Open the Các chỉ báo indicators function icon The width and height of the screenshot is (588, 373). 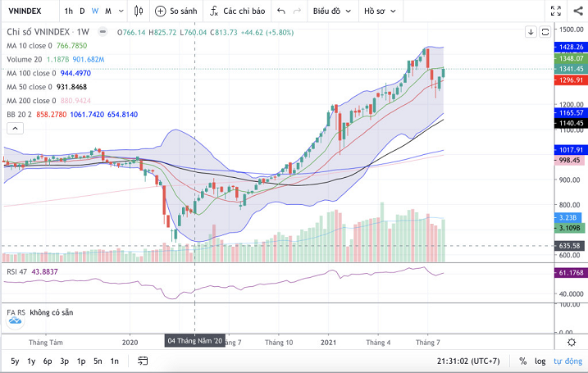click(214, 11)
